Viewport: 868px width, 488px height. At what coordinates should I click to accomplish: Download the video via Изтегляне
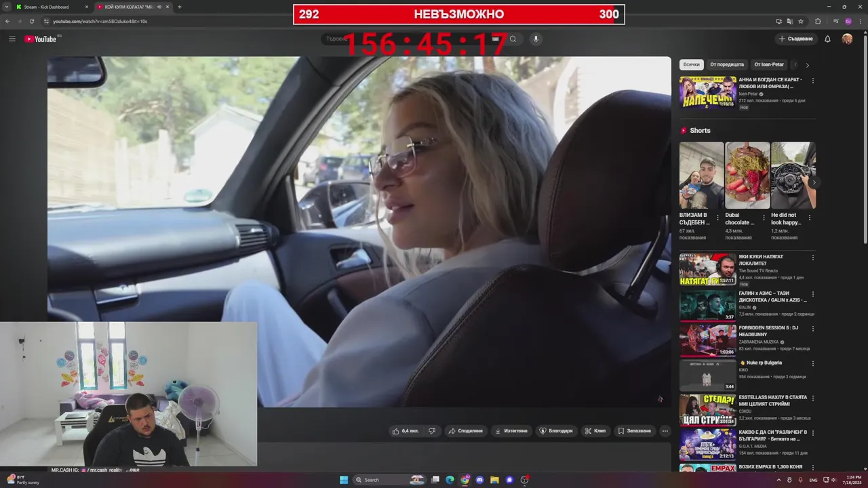(511, 430)
